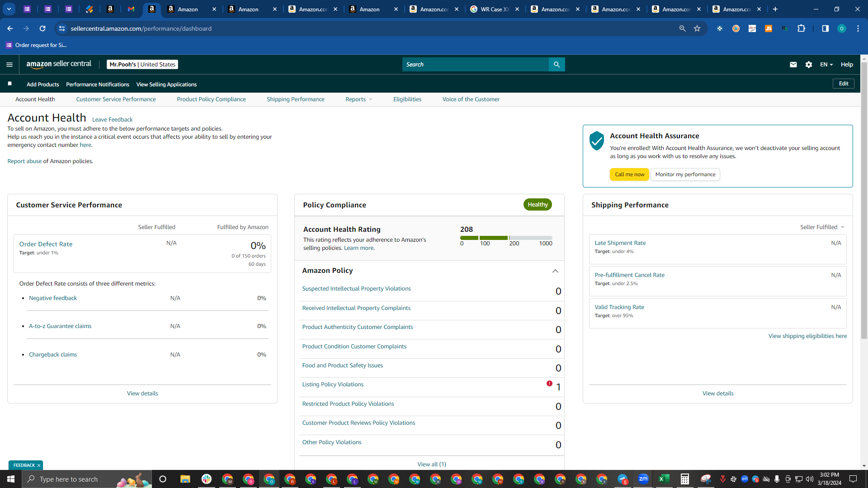Select the Account Health tab
Viewport: 868px width, 488px height.
tap(35, 99)
